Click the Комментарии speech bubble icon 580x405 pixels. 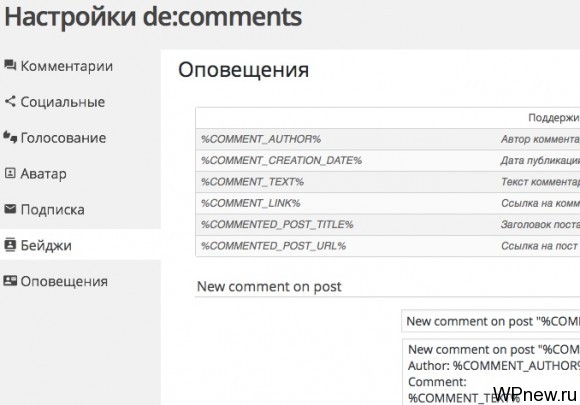tap(10, 65)
